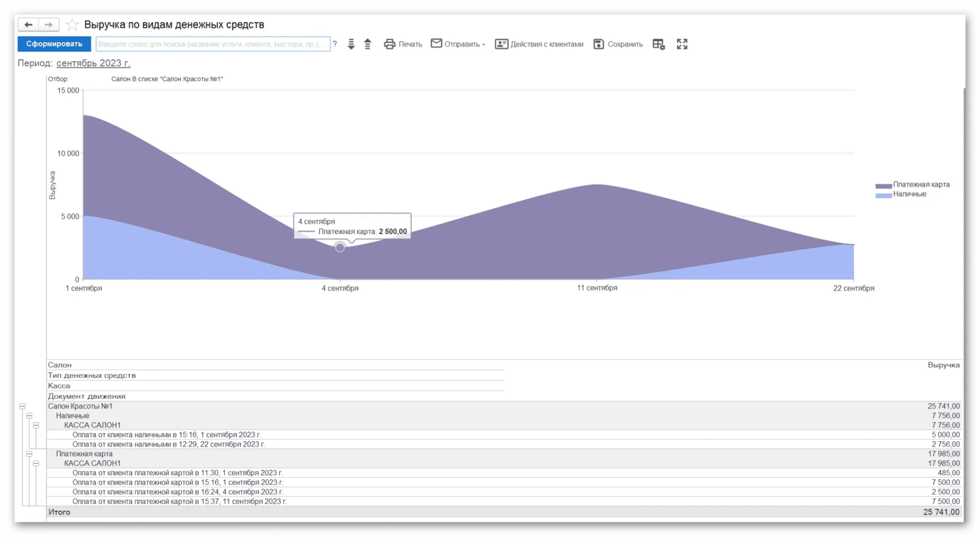Collapse КАССА САЛОН1 under Наличные
This screenshot has height=537, width=980.
click(x=36, y=425)
